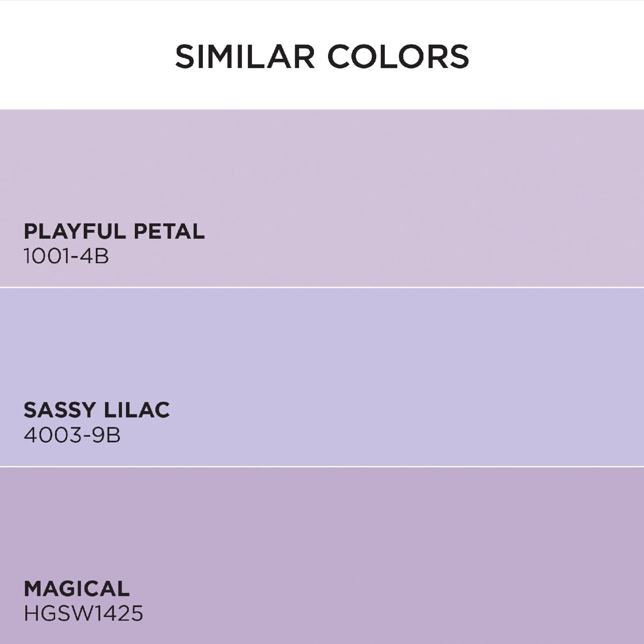Click the Similar Colors heading
Screen dimensions: 644x644
(322, 56)
